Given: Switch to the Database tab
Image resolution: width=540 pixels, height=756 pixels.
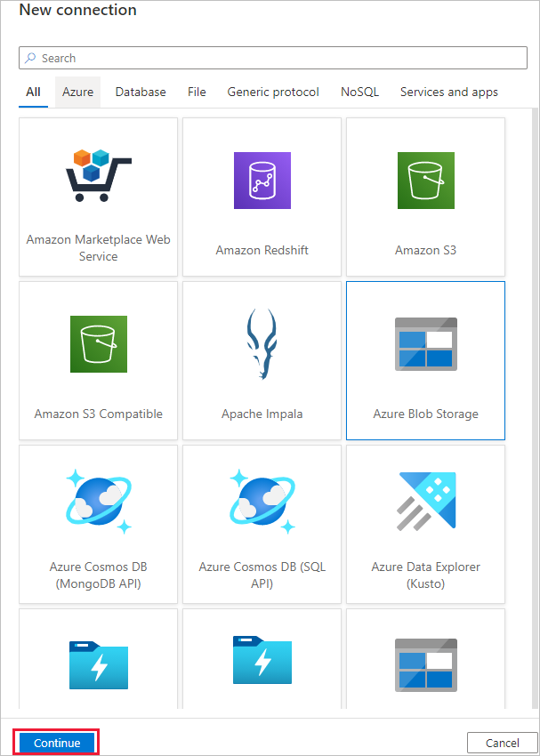Looking at the screenshot, I should (x=141, y=92).
